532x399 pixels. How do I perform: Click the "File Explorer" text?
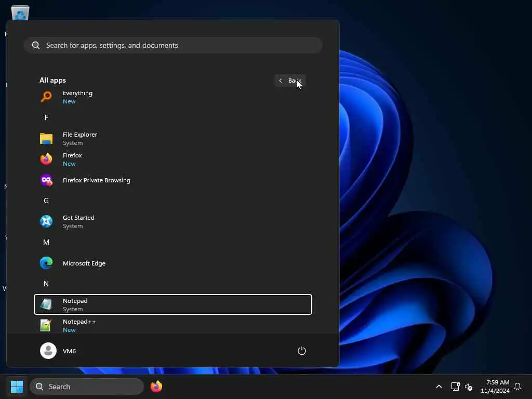(79, 135)
